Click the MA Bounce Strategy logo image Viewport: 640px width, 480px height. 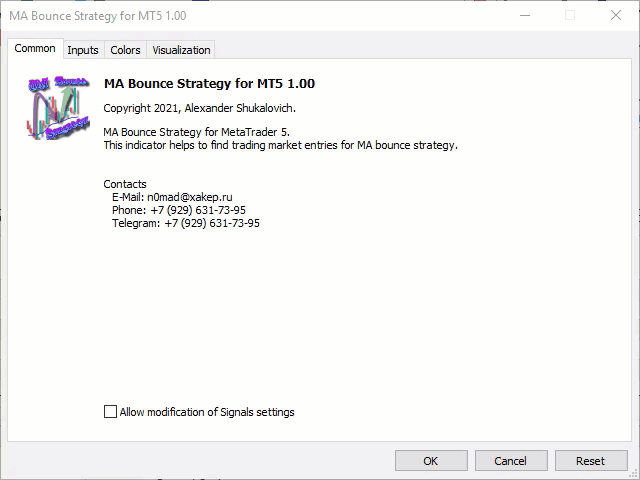pos(58,108)
